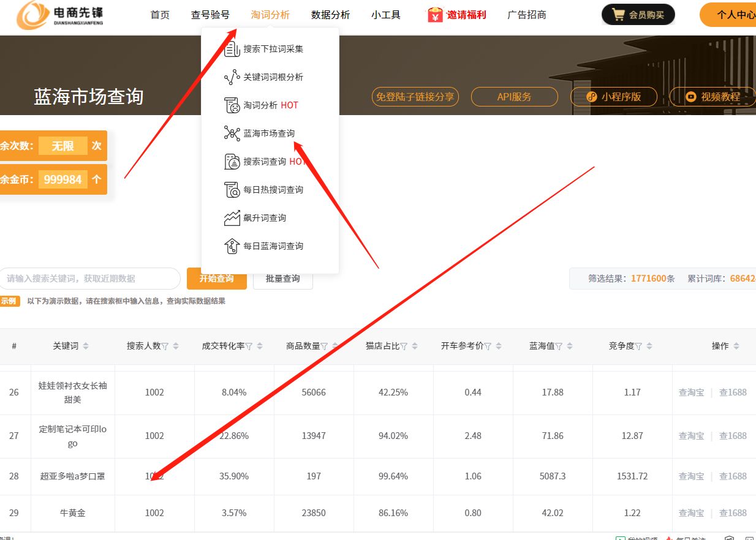The height and width of the screenshot is (540, 756).
Task: Sort table by 关键词 column arrows
Action: pos(86,347)
